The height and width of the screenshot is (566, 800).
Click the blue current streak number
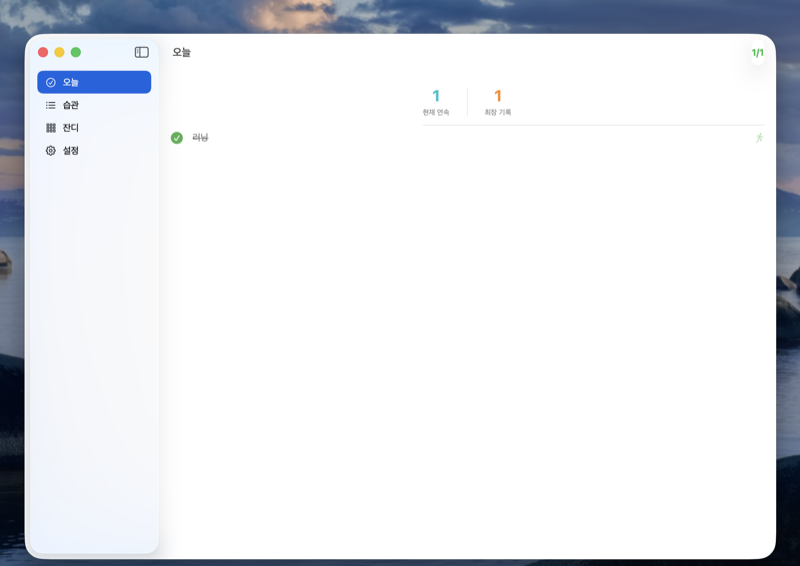pos(436,96)
